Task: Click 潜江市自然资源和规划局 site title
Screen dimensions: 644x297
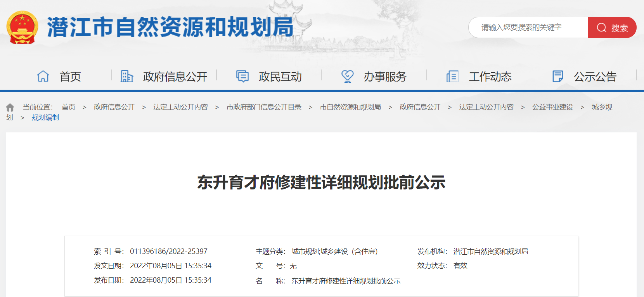Action: 170,27
